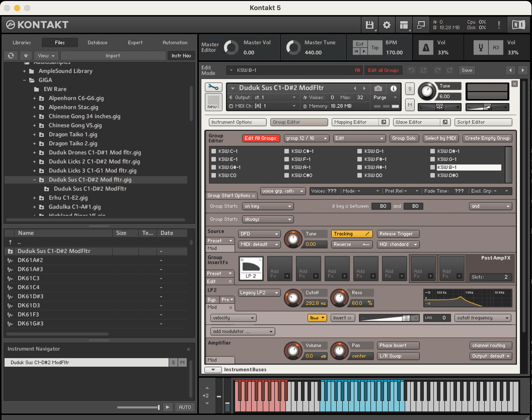Open Kontakt options gear icon
Viewport: 532px width, 420px height.
(x=387, y=25)
